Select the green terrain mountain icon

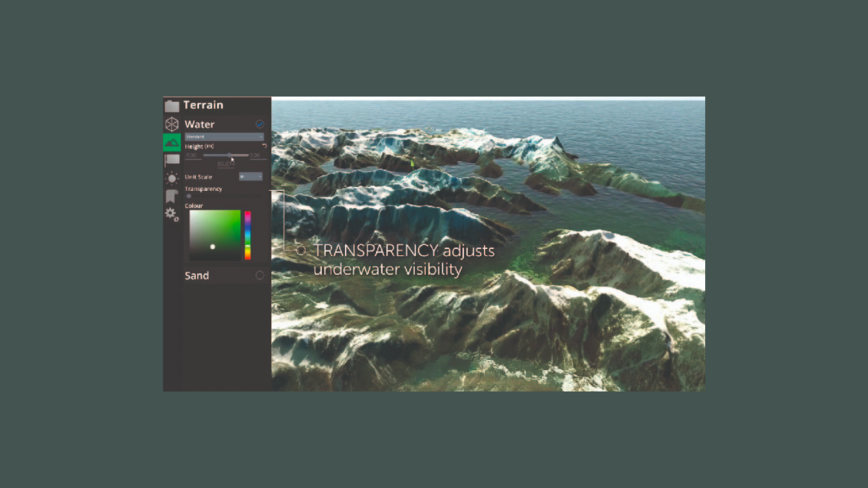click(171, 142)
